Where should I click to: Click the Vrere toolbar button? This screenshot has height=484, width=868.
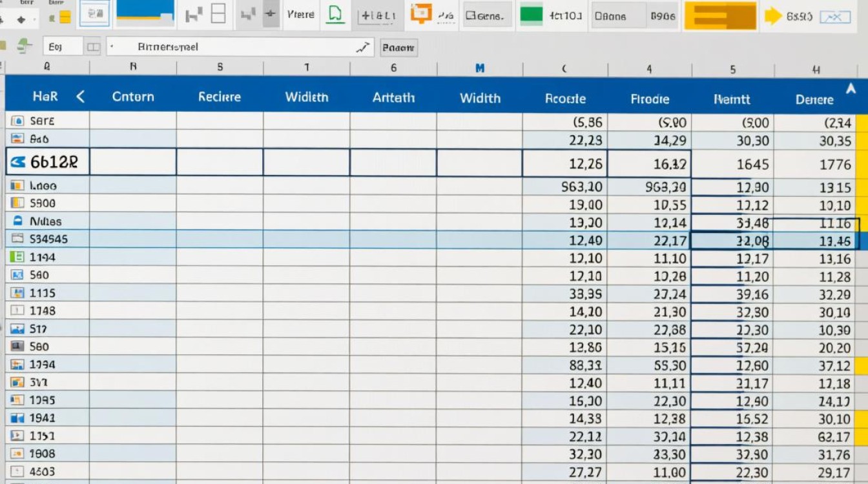click(301, 14)
